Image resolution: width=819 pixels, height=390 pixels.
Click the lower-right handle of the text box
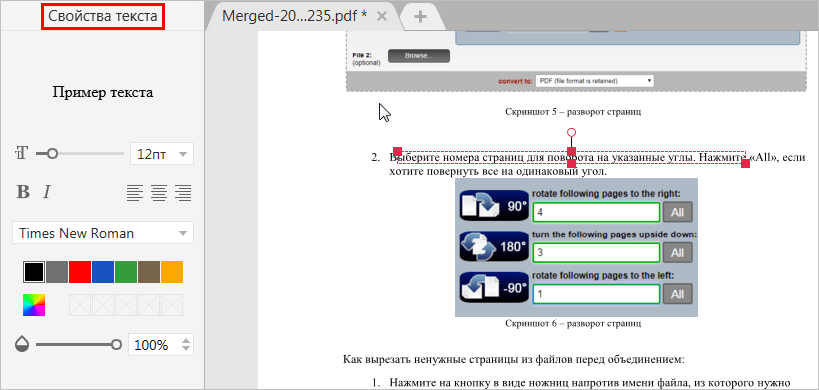coord(745,163)
